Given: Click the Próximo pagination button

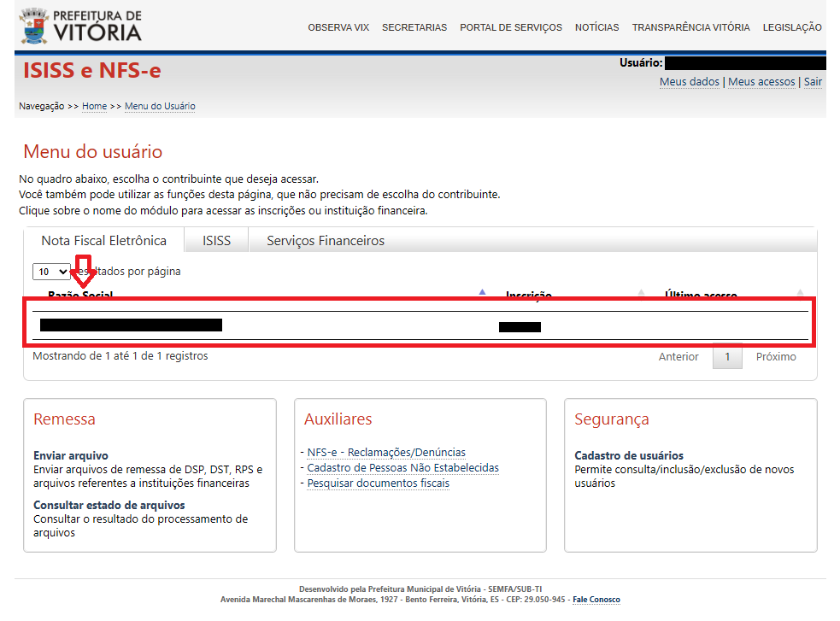Looking at the screenshot, I should (775, 357).
